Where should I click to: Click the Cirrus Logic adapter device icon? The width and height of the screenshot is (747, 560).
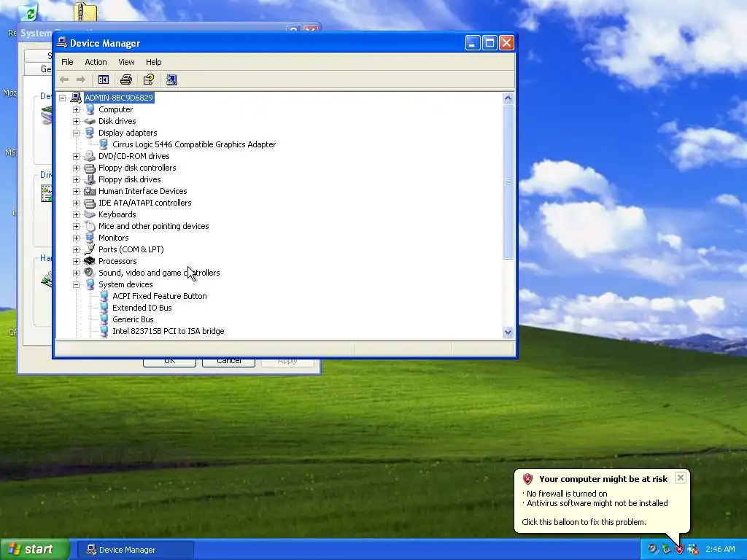pyautogui.click(x=104, y=144)
